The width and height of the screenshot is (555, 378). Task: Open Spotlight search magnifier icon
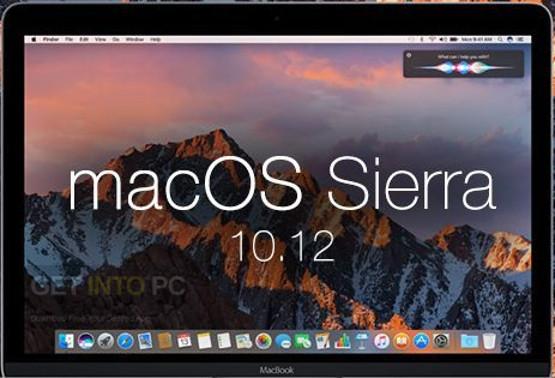pos(500,40)
